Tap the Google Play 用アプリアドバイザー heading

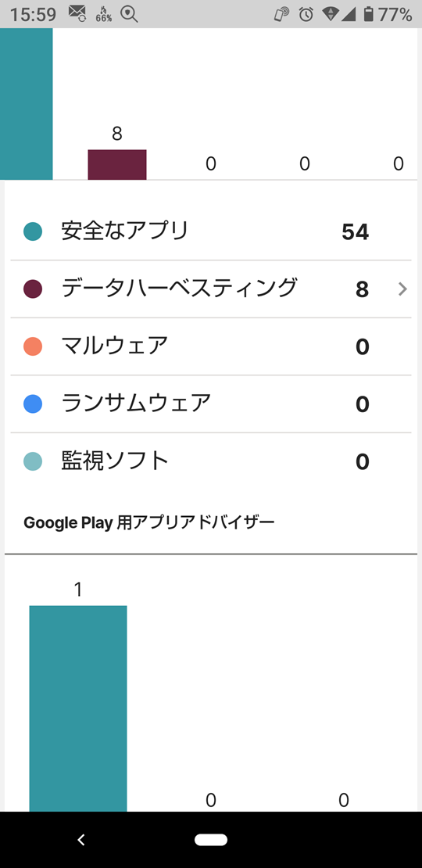[x=149, y=522]
